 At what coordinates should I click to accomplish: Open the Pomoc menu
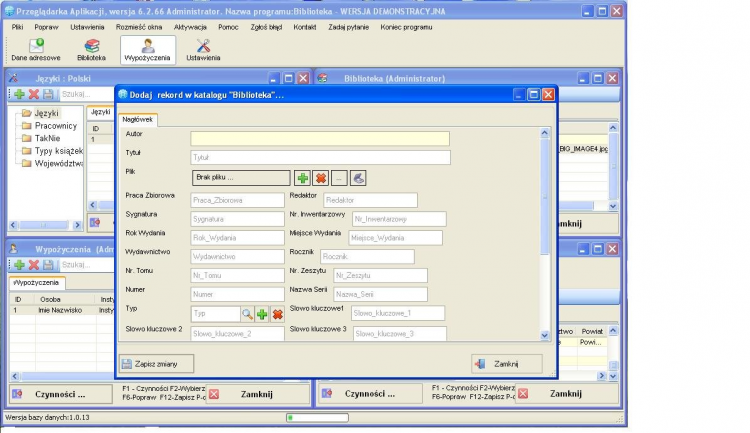228,27
